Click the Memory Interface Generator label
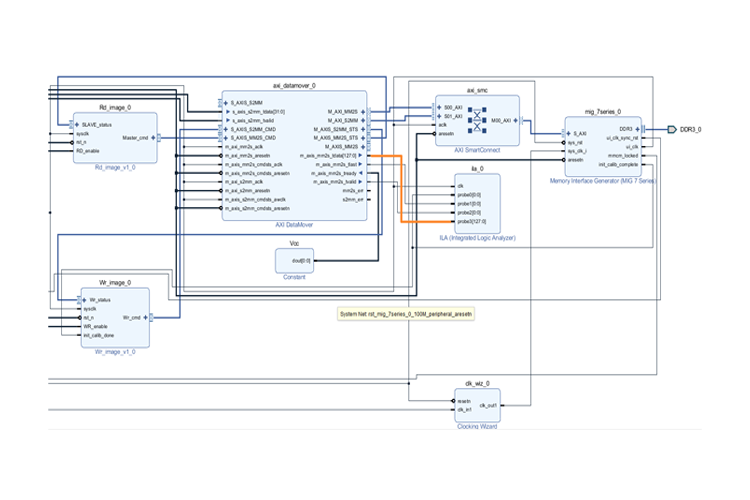Image resolution: width=750 pixels, height=500 pixels. [603, 181]
